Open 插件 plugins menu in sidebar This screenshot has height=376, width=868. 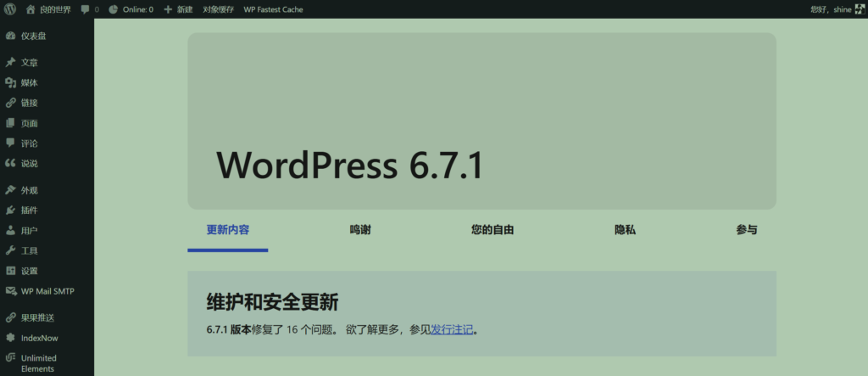(29, 210)
